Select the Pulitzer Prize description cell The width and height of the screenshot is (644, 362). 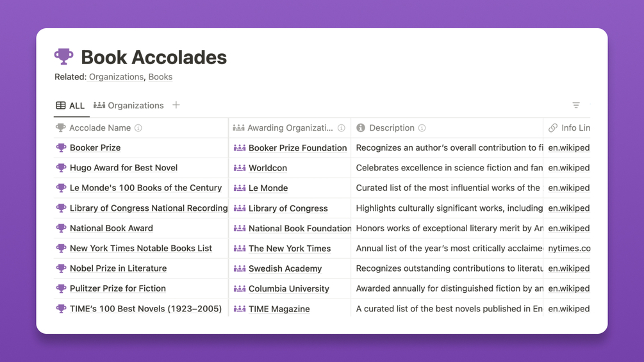[x=449, y=288]
